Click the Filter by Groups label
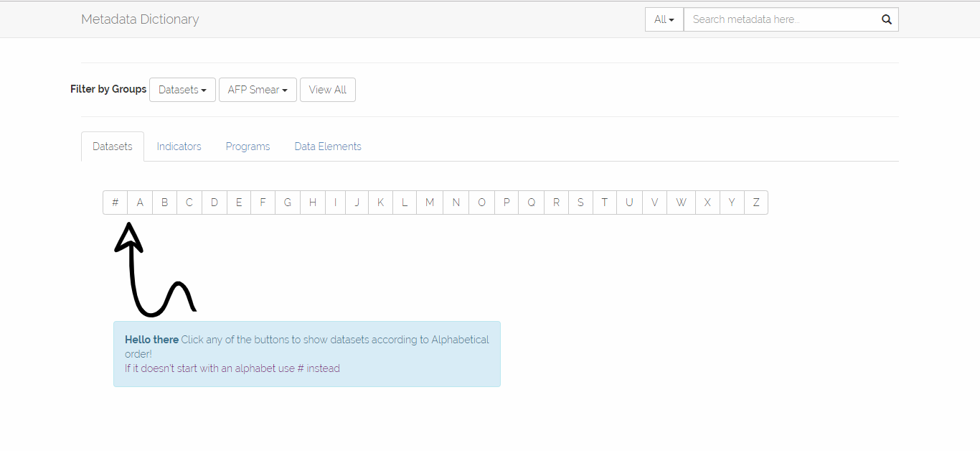This screenshot has width=980, height=451. click(x=108, y=89)
